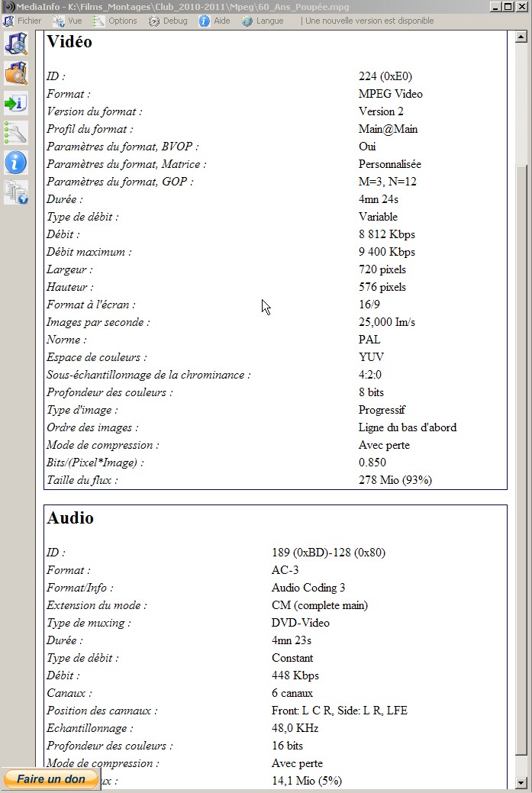532x793 pixels.
Task: Click the audio stream size '14,1 Mio (5%)'
Action: pos(307,781)
